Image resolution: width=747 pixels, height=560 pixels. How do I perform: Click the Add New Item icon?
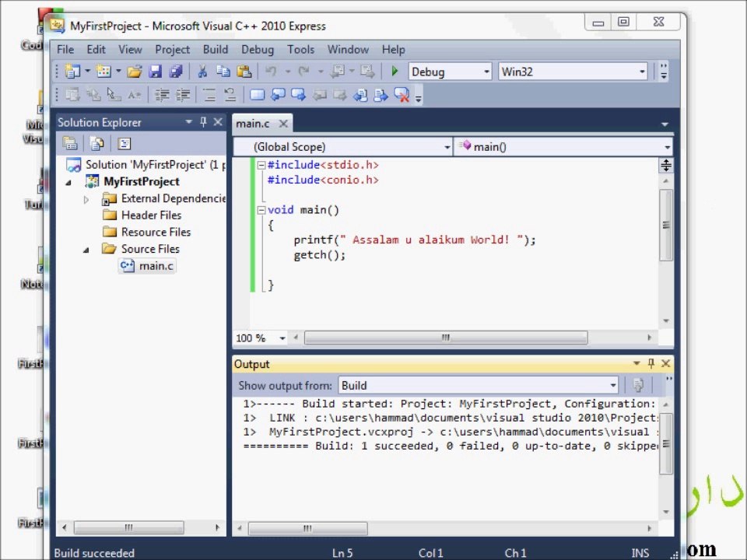coord(103,72)
